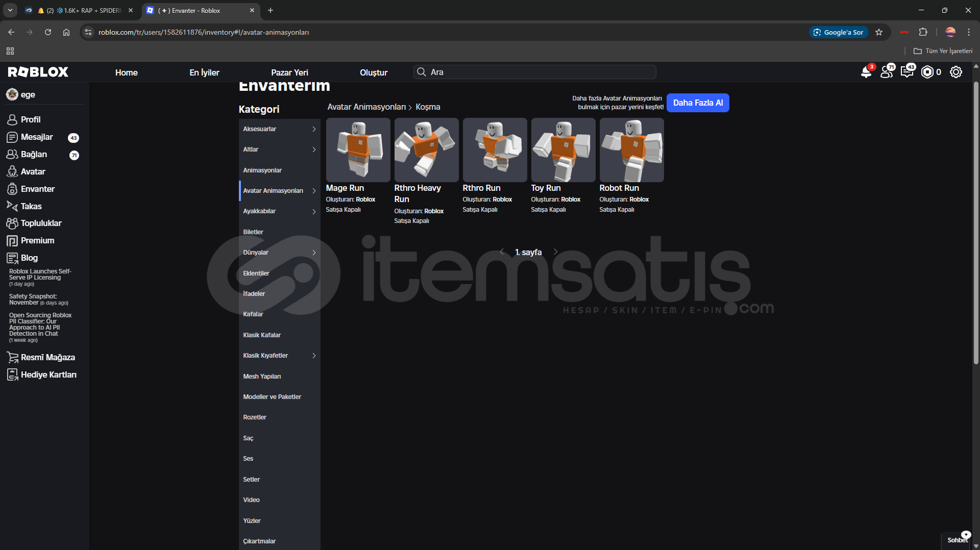Open the Pazar Yeri menu

pos(289,72)
